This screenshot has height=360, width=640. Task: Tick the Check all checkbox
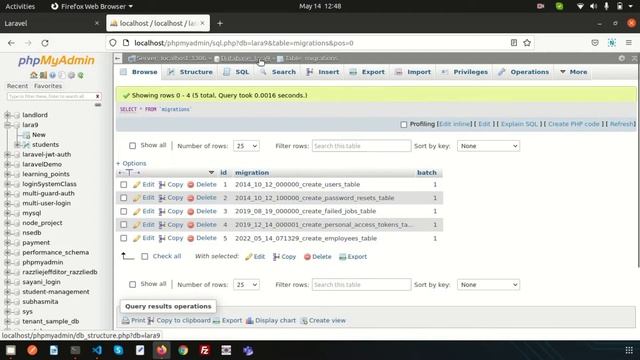coord(144,257)
